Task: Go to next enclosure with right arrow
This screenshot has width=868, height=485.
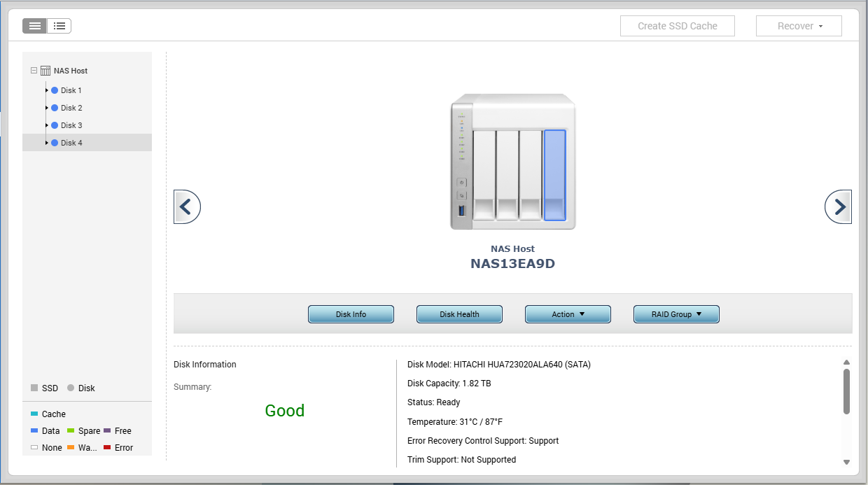Action: point(839,206)
